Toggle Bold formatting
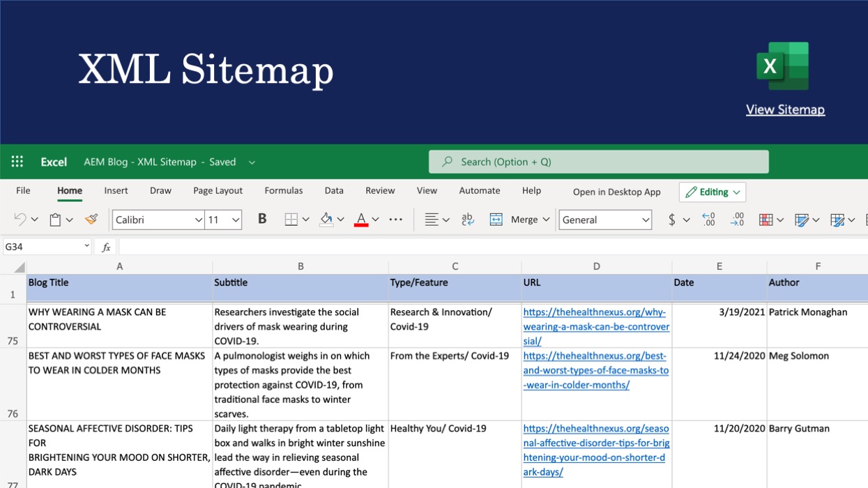 tap(262, 219)
